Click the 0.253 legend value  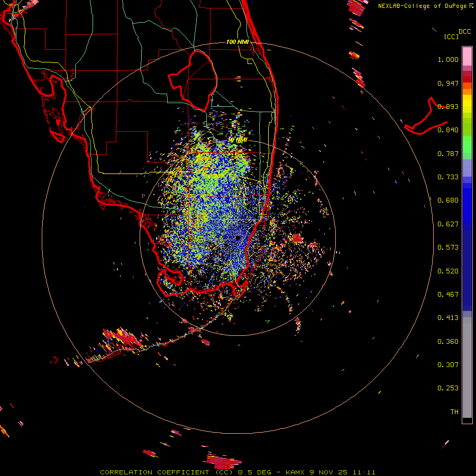click(x=448, y=388)
